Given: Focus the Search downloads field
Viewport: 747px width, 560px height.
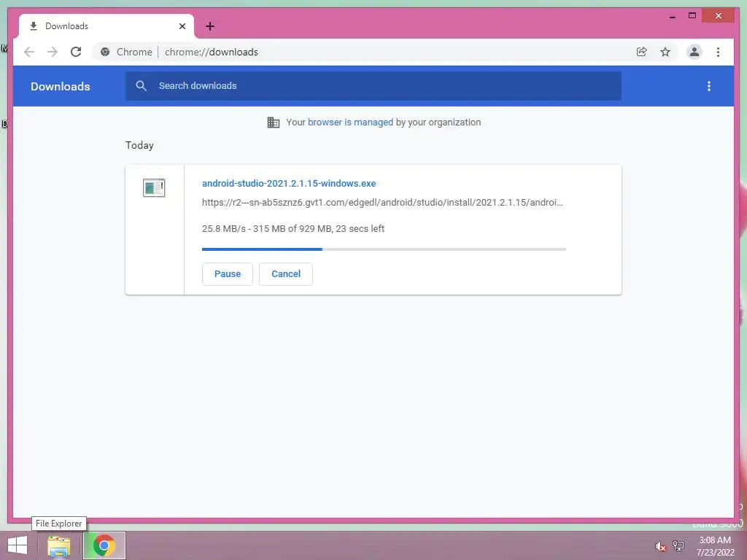Looking at the screenshot, I should 373,86.
